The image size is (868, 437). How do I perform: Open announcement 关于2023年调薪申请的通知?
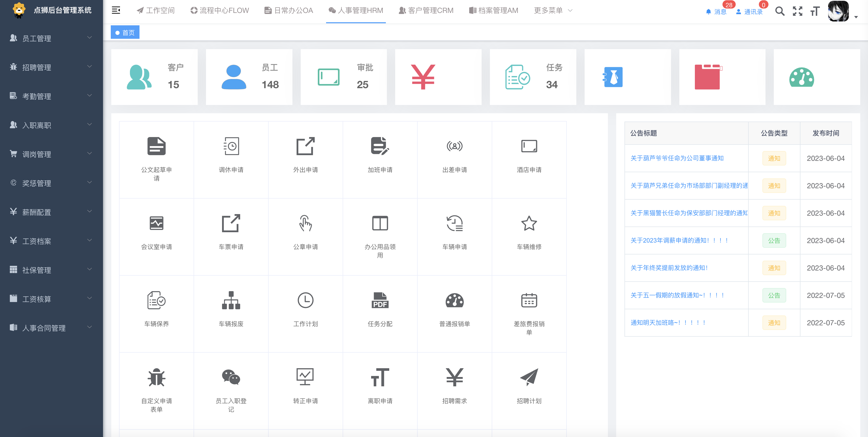click(x=680, y=240)
